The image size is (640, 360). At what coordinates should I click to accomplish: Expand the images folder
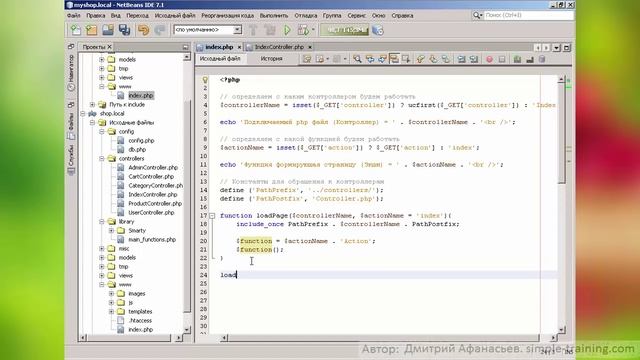coord(111,293)
